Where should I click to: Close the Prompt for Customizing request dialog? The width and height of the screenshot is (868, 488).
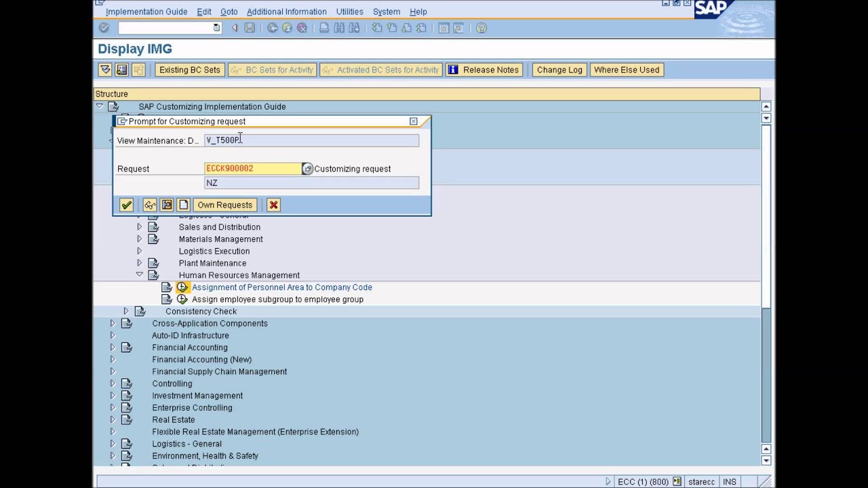(x=414, y=121)
